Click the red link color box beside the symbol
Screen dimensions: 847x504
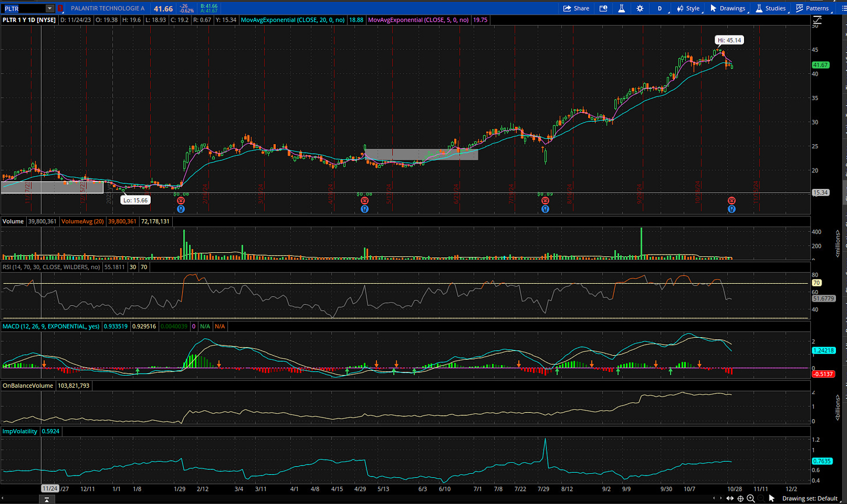tap(61, 8)
